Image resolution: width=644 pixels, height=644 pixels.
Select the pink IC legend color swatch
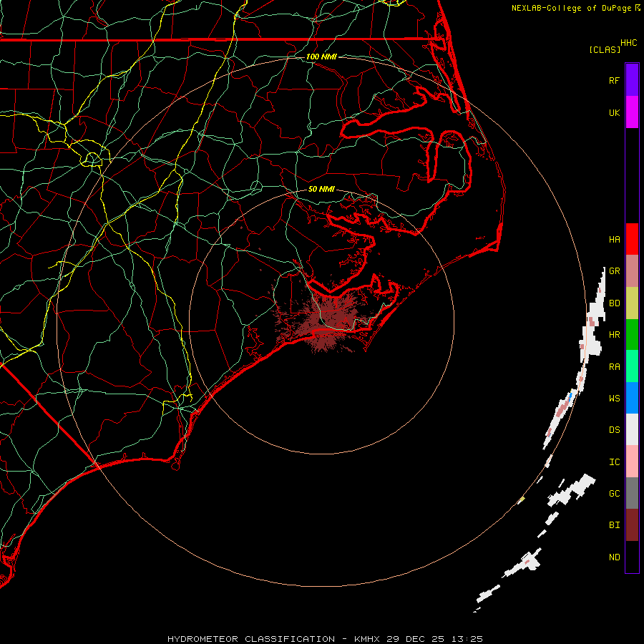pyautogui.click(x=632, y=462)
